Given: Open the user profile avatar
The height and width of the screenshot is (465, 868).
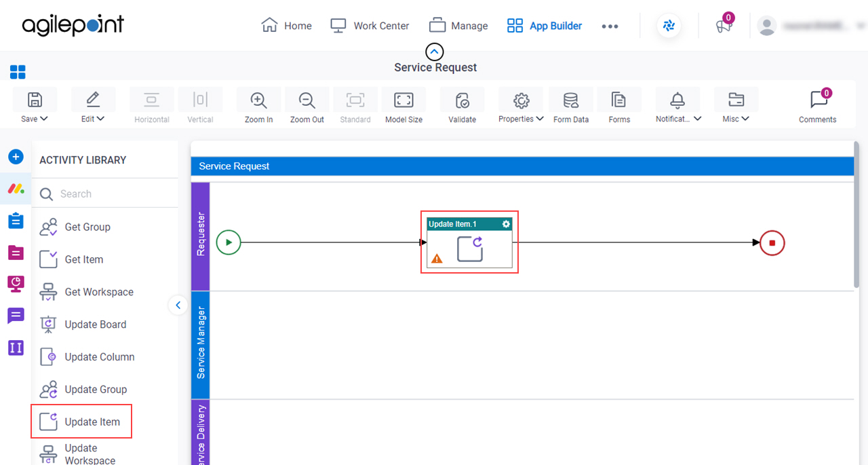Looking at the screenshot, I should point(767,26).
